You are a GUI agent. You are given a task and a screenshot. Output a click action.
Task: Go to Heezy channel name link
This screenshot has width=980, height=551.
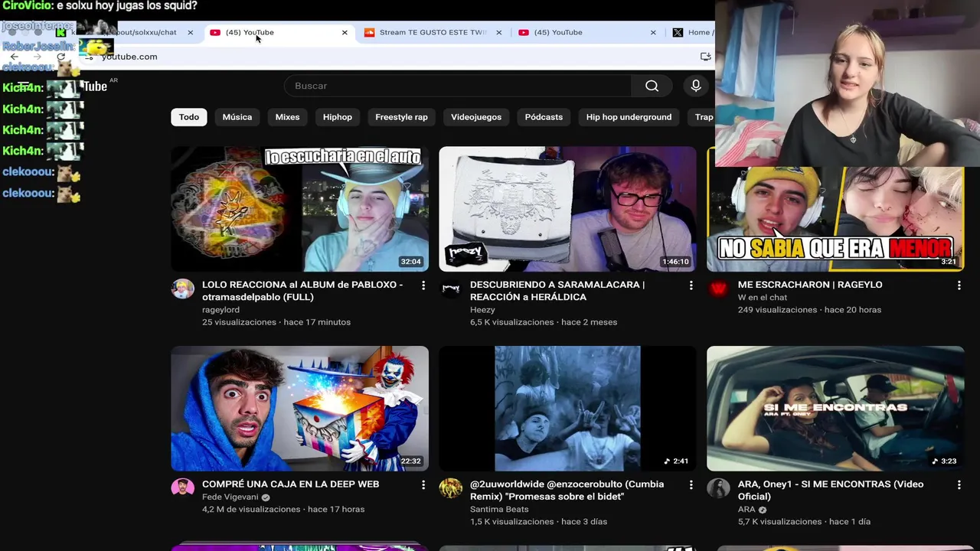(482, 310)
